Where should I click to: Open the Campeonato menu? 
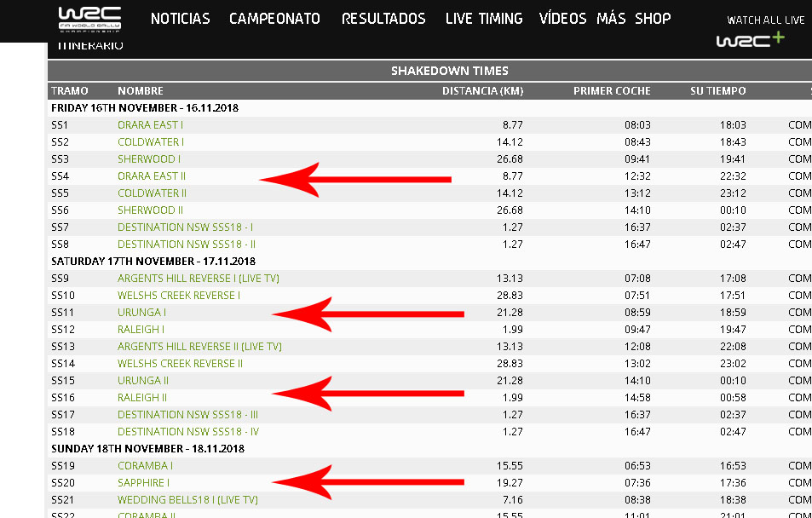(274, 19)
